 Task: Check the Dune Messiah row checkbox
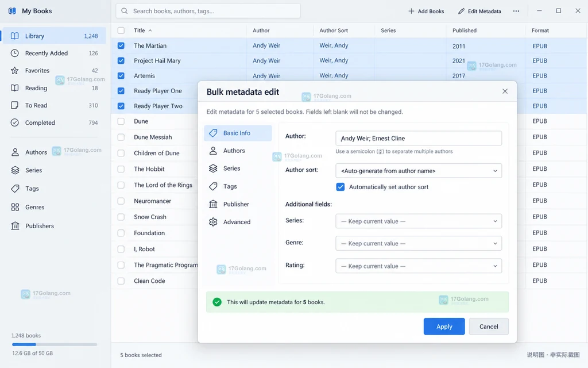[121, 137]
